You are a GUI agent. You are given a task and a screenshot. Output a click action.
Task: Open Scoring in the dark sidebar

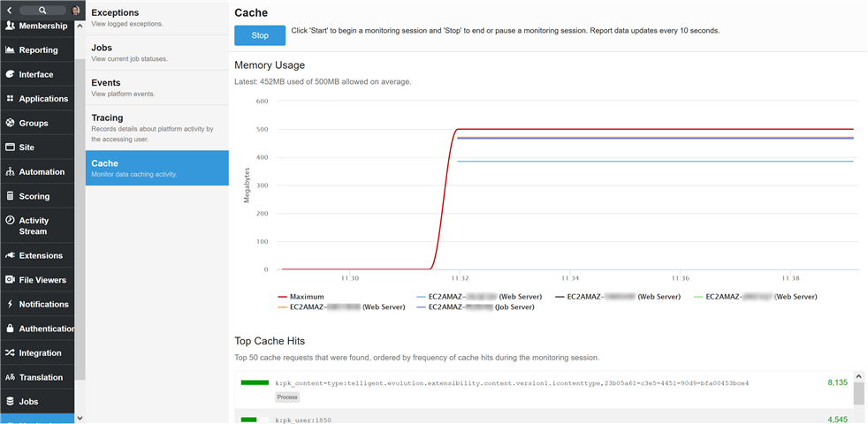tap(37, 196)
